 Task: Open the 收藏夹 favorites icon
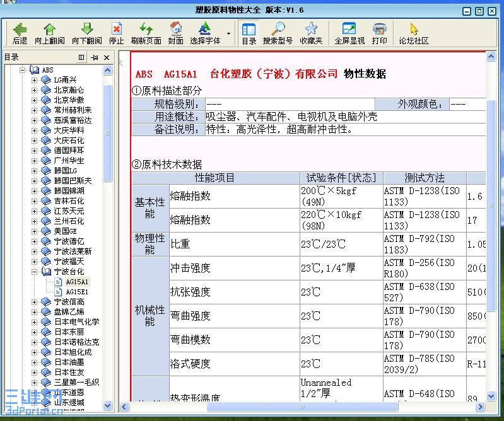point(311,33)
